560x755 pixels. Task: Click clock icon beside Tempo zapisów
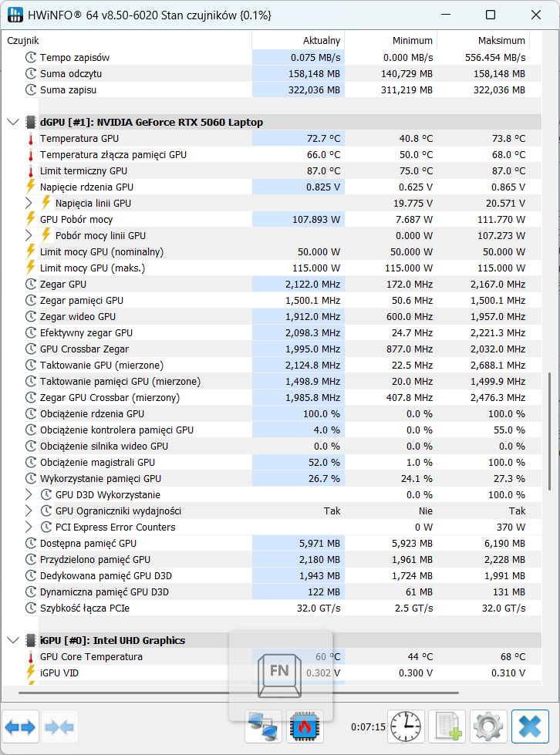click(x=31, y=57)
